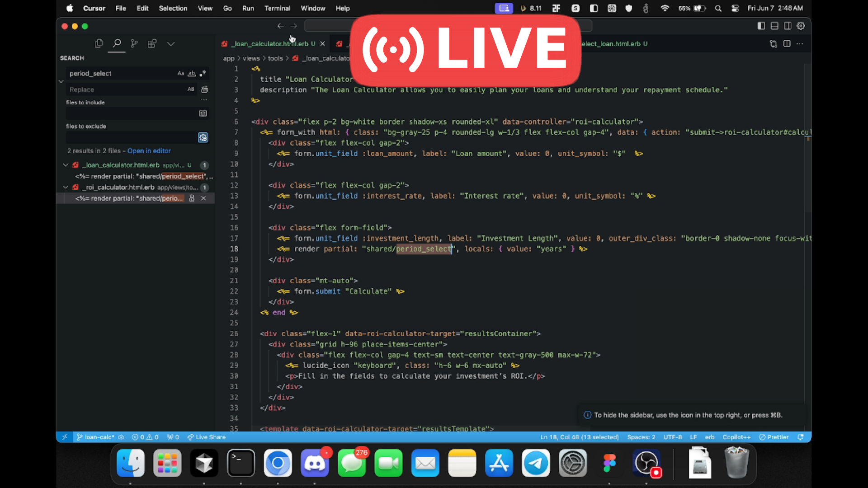This screenshot has width=868, height=488.
Task: Open the Extensions view icon
Action: coord(152,44)
